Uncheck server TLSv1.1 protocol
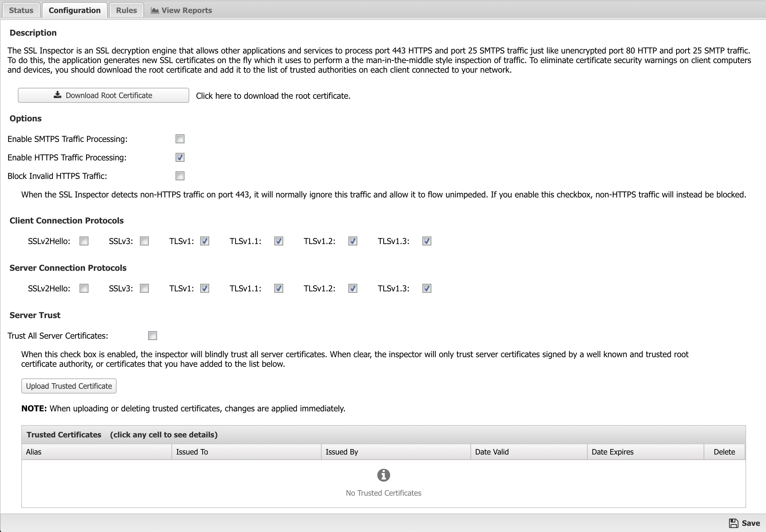This screenshot has width=766, height=532. (x=279, y=288)
